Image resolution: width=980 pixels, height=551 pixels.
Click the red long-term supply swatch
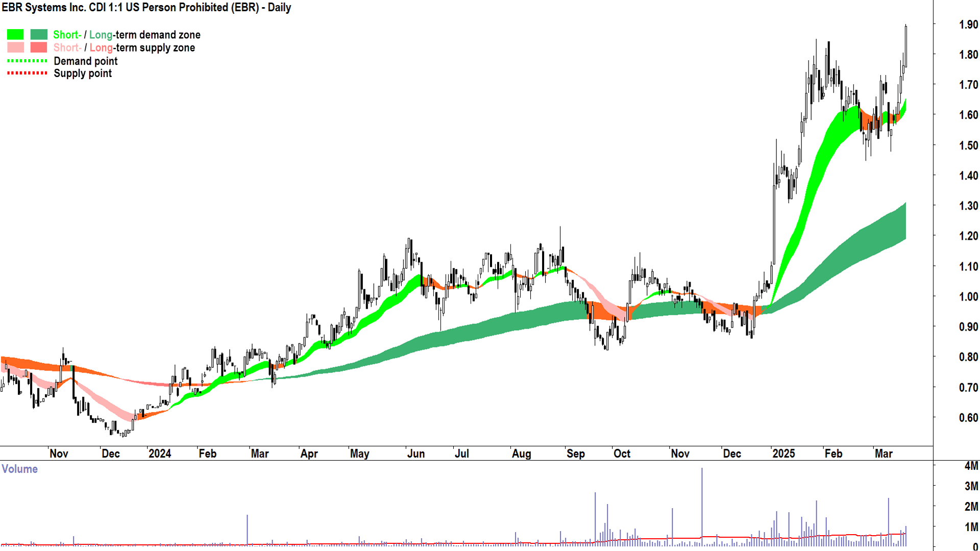[x=39, y=47]
